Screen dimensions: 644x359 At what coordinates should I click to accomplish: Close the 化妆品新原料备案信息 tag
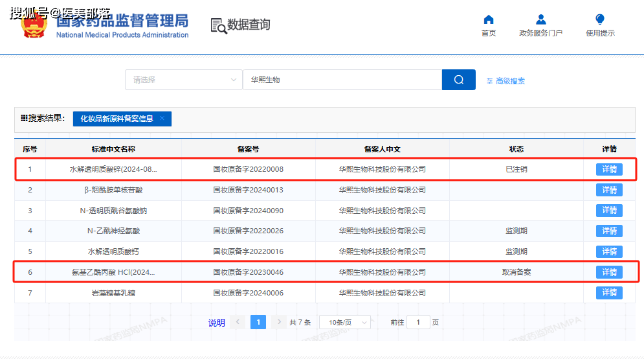pyautogui.click(x=162, y=119)
